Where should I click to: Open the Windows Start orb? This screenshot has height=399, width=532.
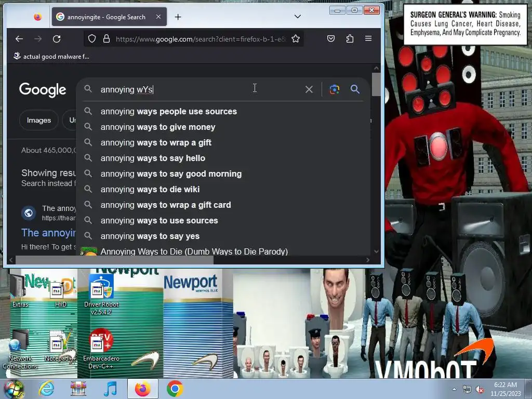(x=14, y=389)
